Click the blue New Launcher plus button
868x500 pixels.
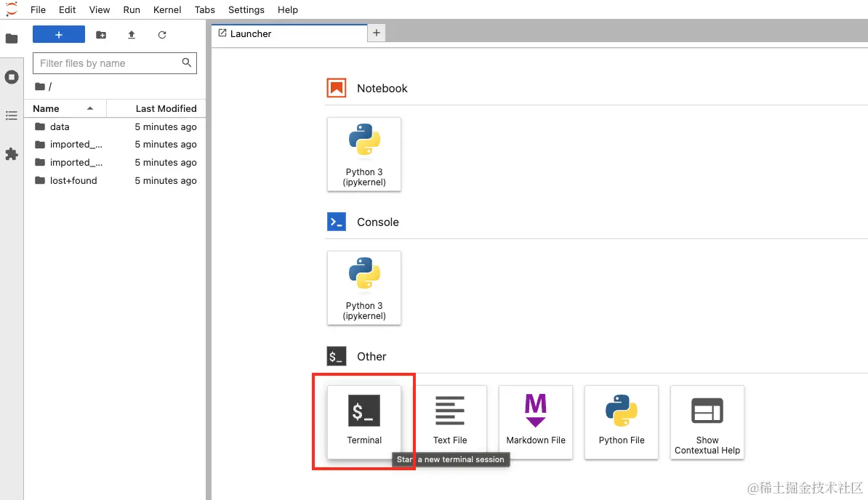pos(59,34)
